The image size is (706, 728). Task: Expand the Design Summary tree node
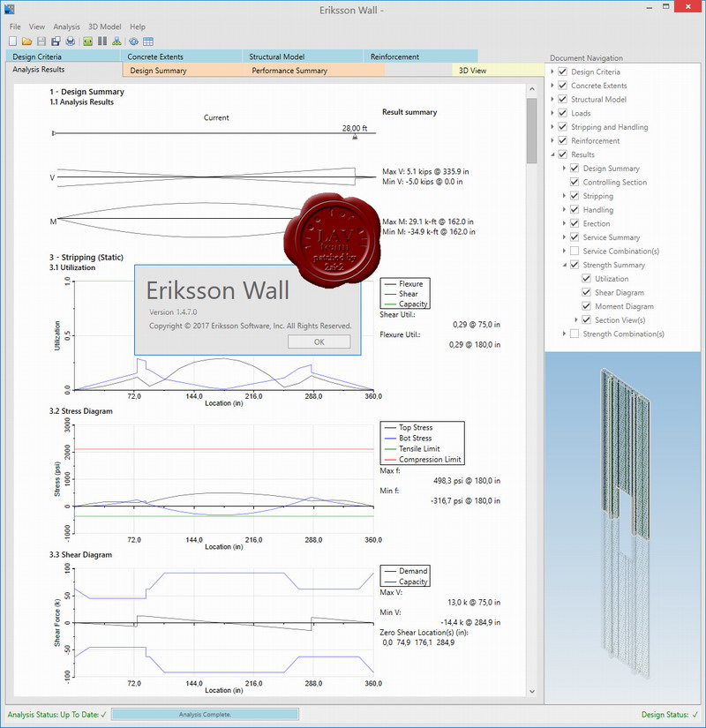564,168
